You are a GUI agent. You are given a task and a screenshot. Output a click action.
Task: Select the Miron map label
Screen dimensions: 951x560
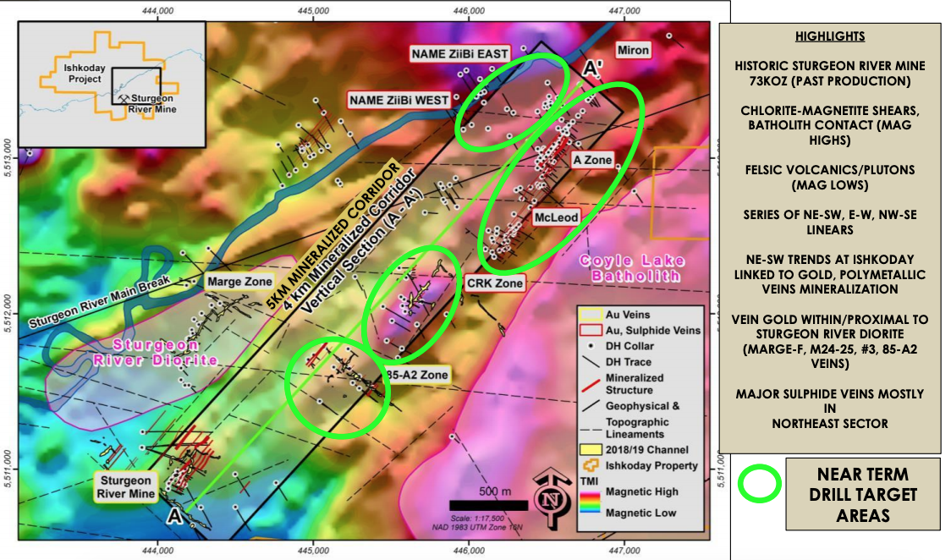point(633,50)
